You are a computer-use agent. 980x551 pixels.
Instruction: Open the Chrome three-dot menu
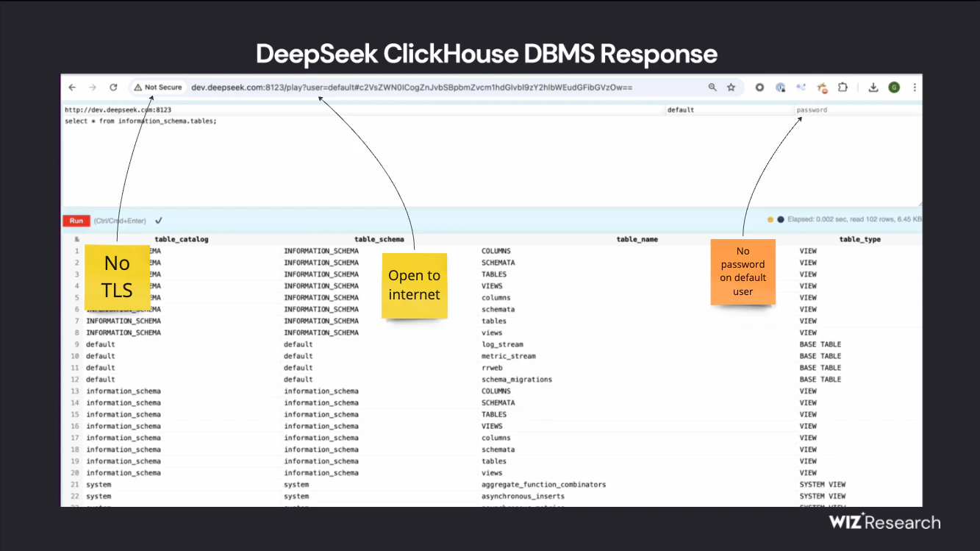pyautogui.click(x=915, y=88)
